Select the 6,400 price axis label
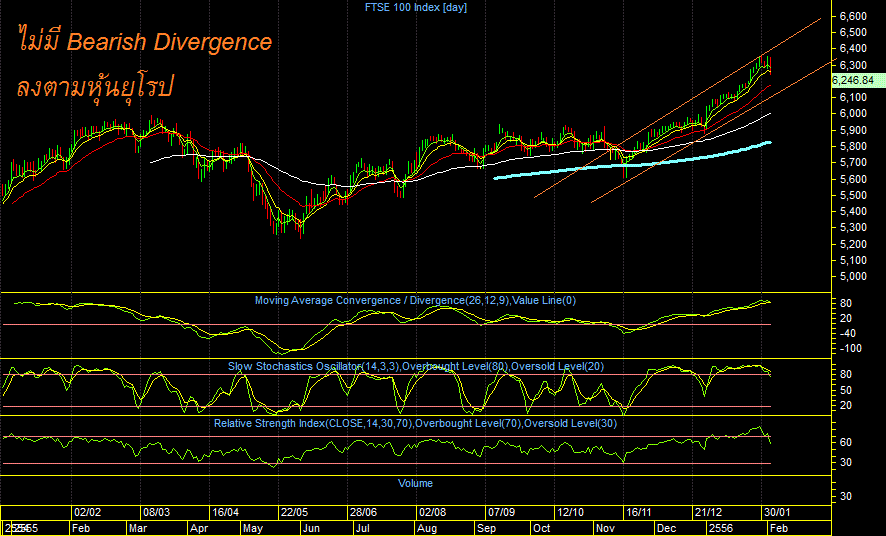This screenshot has width=886, height=536. tap(853, 49)
